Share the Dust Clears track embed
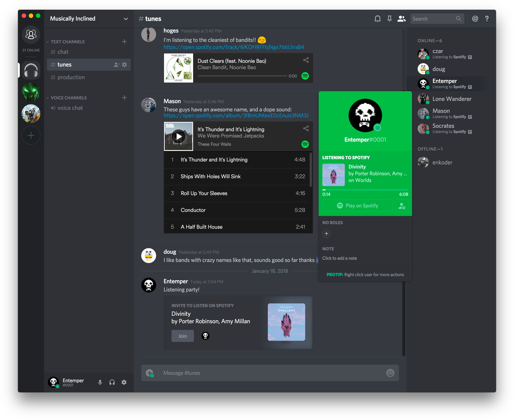Viewport: 514px width, 420px height. click(x=306, y=60)
